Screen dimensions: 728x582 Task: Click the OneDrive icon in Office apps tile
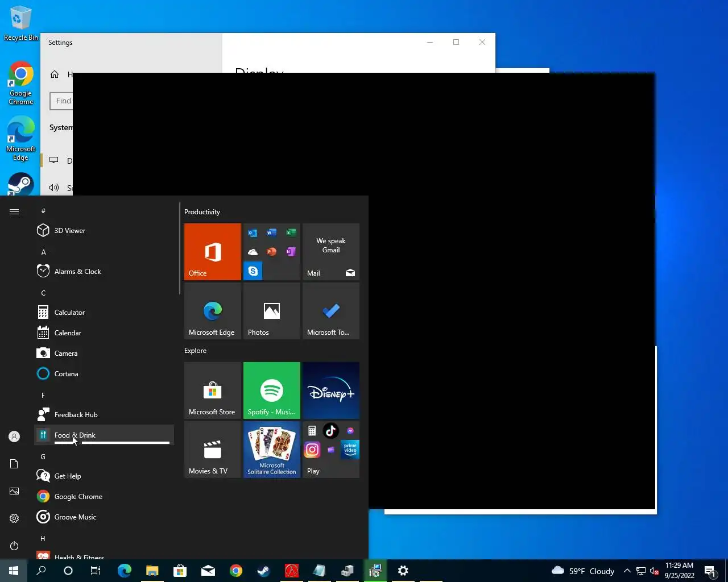point(253,252)
